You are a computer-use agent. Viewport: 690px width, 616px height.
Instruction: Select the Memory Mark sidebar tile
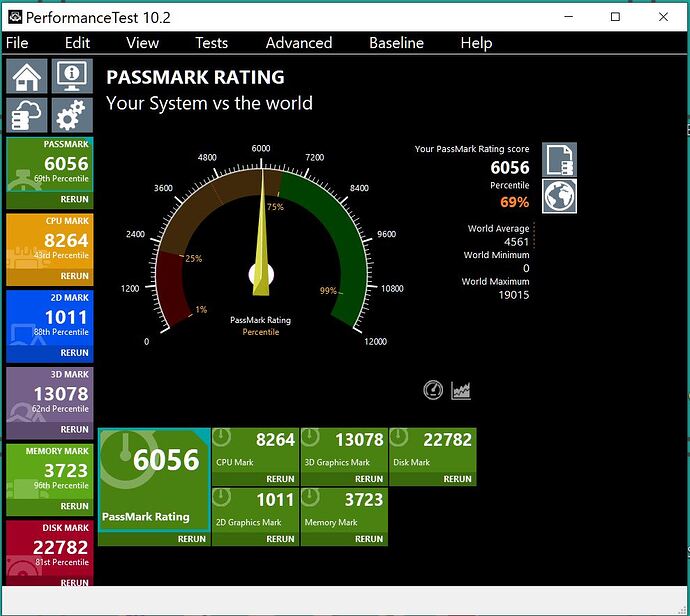[49, 471]
